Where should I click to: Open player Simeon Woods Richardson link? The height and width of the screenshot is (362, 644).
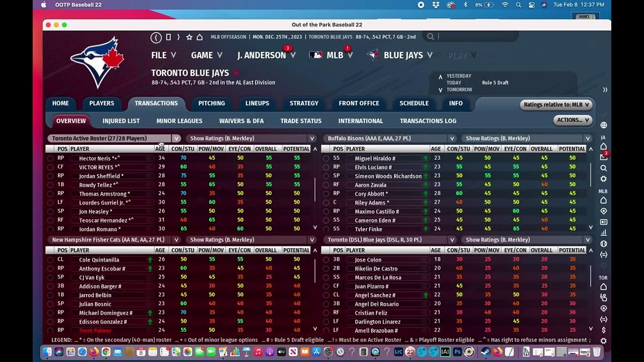coord(388,176)
